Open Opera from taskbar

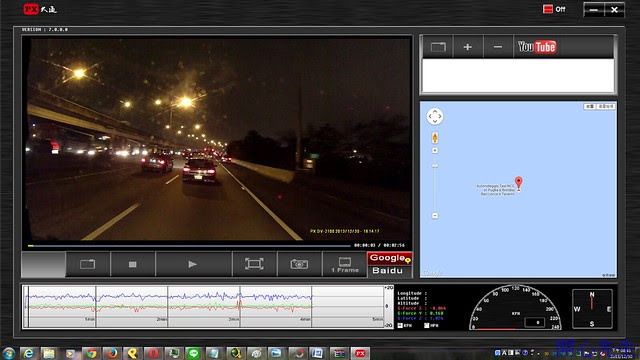[x=153, y=353]
